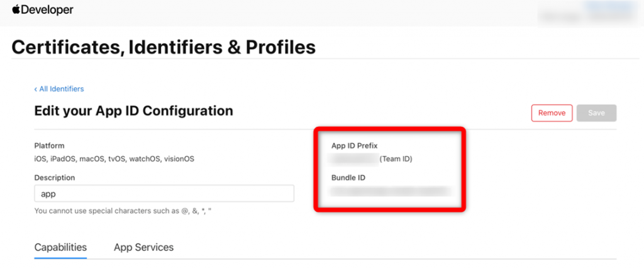Click the back chevron before All Identifiers
644x269 pixels.
(36, 89)
